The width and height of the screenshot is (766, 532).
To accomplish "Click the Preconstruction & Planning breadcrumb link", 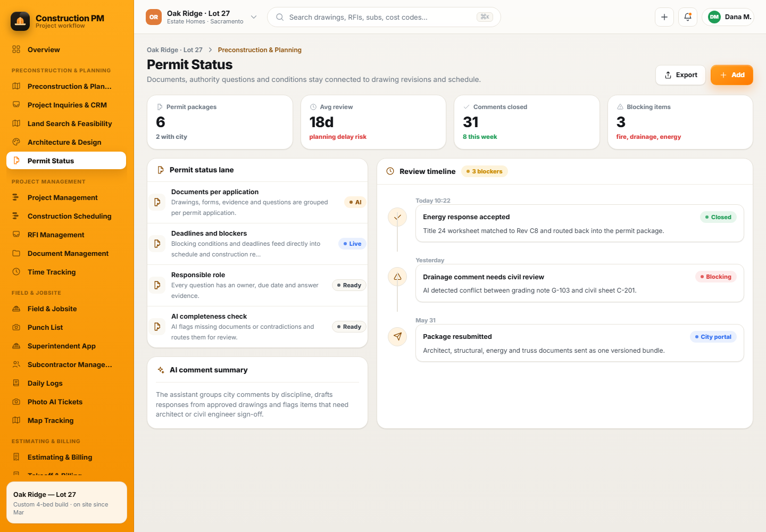I will (x=260, y=50).
